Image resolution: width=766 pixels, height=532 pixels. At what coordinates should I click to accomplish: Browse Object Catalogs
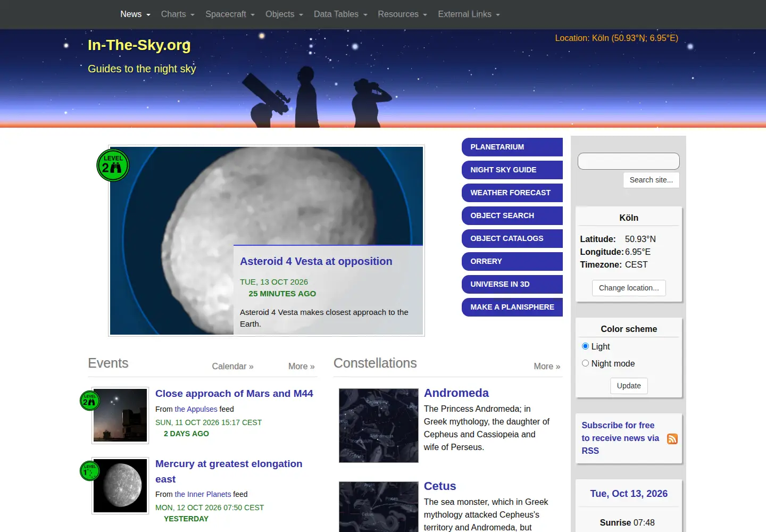[x=512, y=238]
